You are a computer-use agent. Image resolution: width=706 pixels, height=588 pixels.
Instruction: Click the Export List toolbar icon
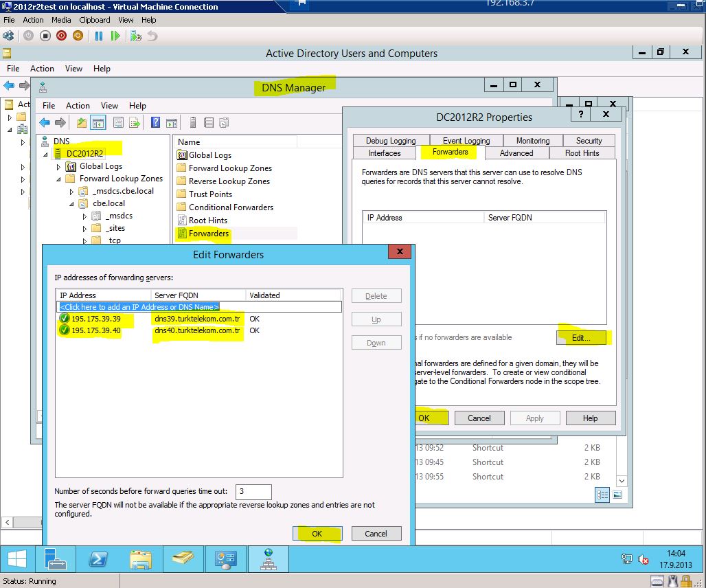135,122
